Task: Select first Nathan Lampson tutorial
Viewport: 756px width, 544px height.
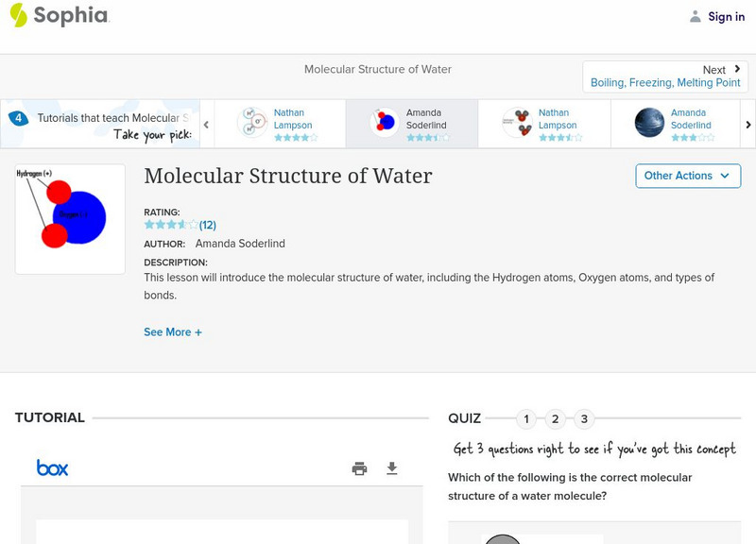Action: [280, 124]
